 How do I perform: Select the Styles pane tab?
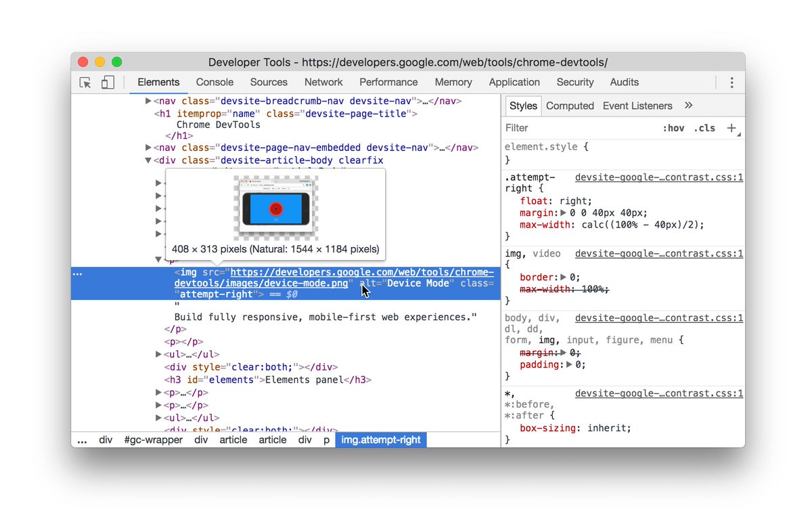pyautogui.click(x=523, y=106)
